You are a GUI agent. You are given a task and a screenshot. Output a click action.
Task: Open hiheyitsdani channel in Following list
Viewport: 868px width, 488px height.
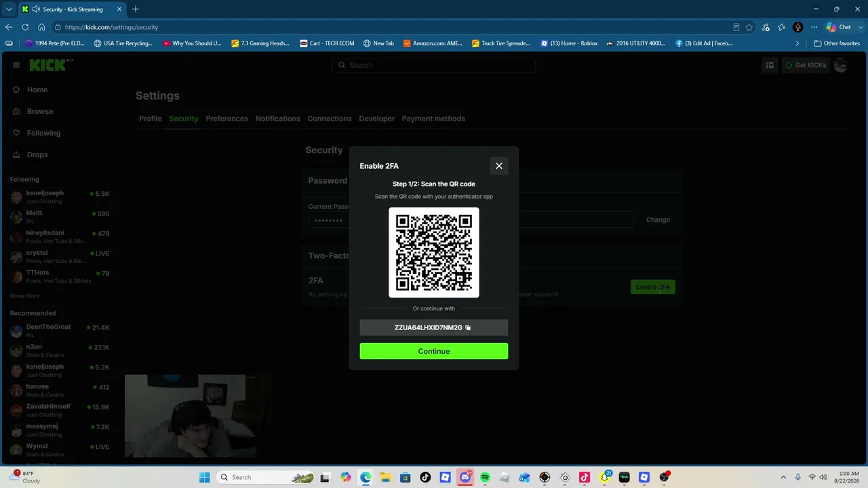(60, 236)
